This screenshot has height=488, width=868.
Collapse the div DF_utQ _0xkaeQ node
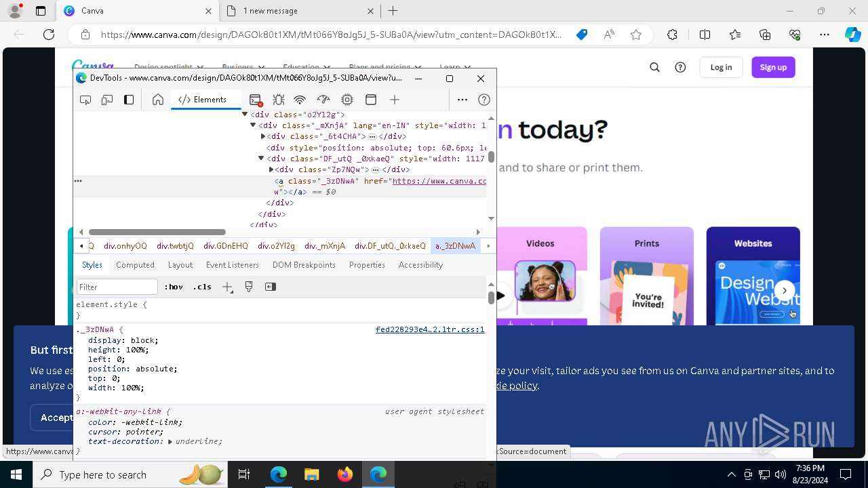(x=261, y=159)
